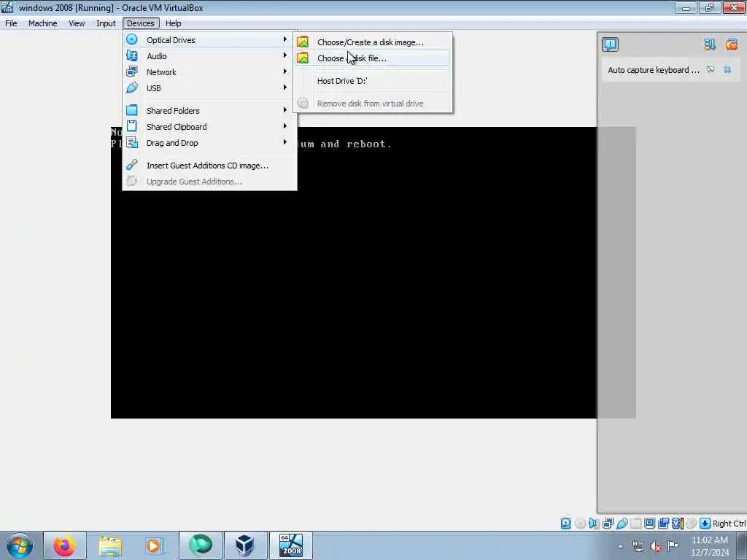Dismiss the Auto capture keyboard notification
Viewport: 747px width, 560px height.
[727, 69]
